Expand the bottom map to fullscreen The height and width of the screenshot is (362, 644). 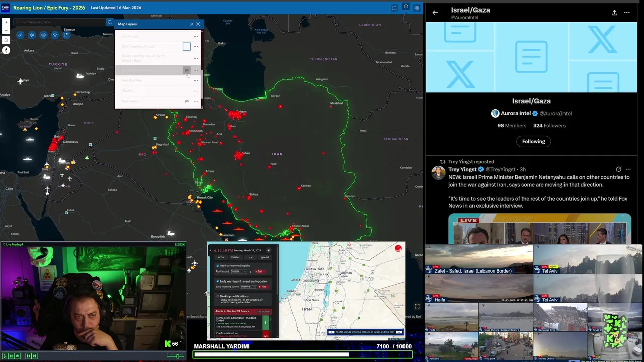417,306
